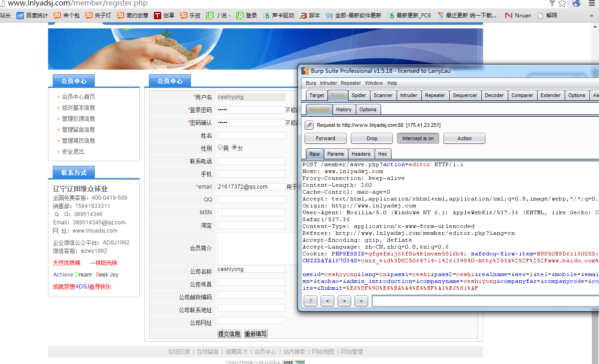The width and height of the screenshot is (599, 364).
Task: Open the Help menu in Burp Suite
Action: tap(392, 83)
